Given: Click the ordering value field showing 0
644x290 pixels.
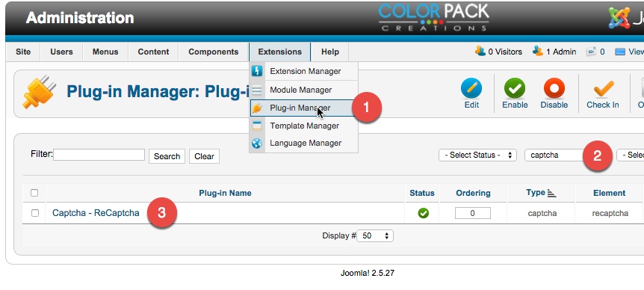Looking at the screenshot, I should (472, 213).
